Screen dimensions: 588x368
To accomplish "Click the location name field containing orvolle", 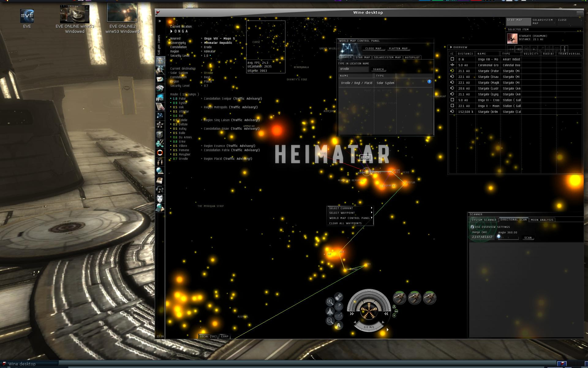I will point(353,69).
